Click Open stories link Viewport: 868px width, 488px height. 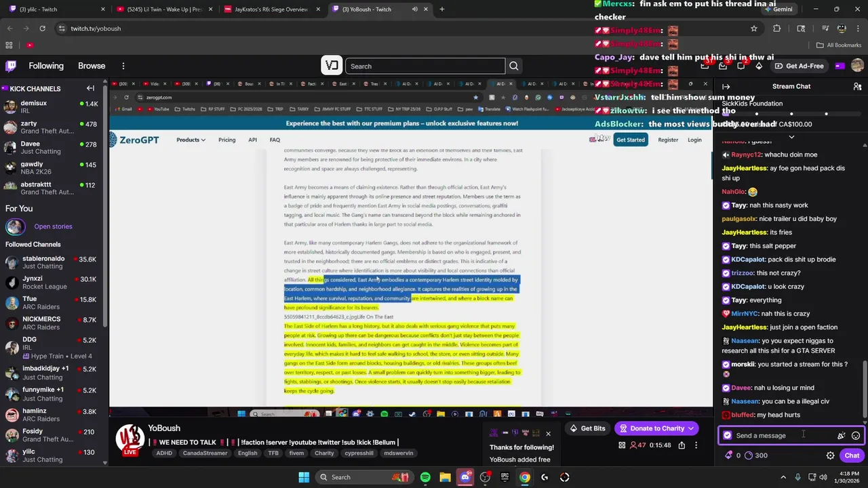click(x=53, y=226)
